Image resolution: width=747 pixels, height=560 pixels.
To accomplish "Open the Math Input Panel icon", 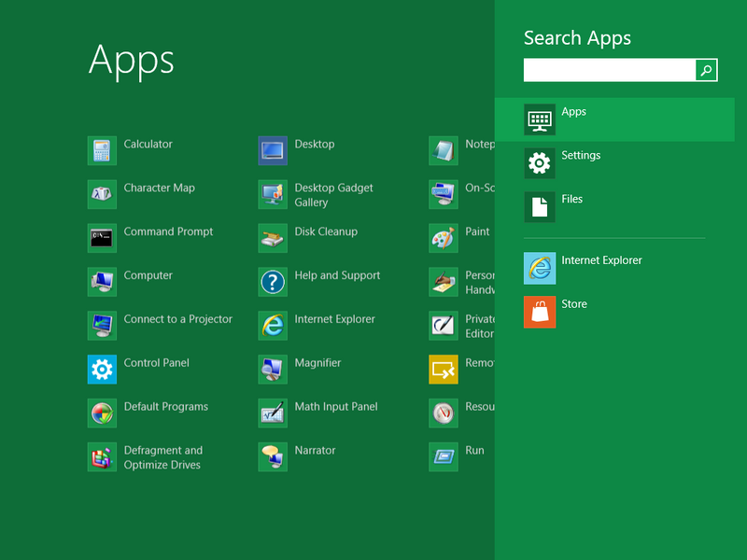I will [x=273, y=413].
